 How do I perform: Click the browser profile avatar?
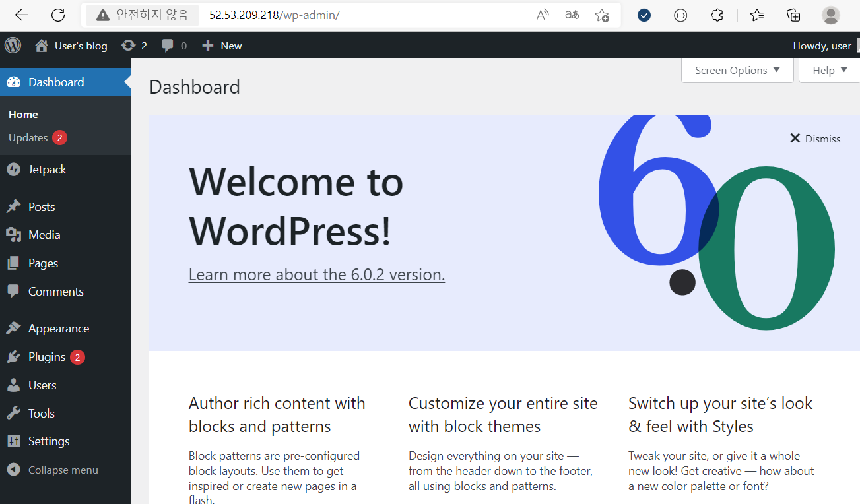tap(831, 15)
